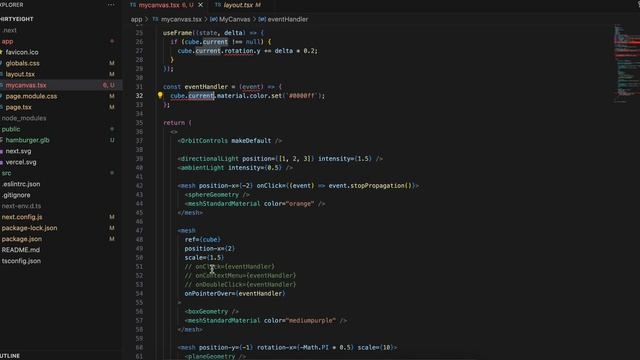Click commented onContextMenu line

(240, 276)
